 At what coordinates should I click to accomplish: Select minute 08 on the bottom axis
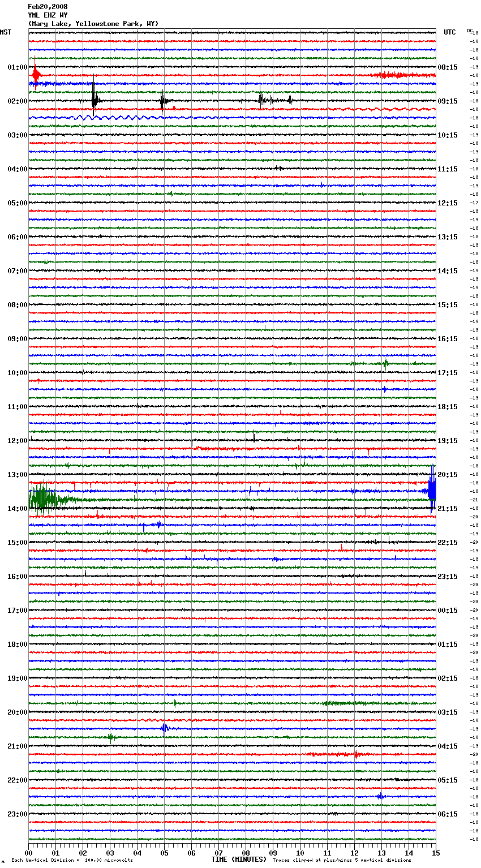246,853
